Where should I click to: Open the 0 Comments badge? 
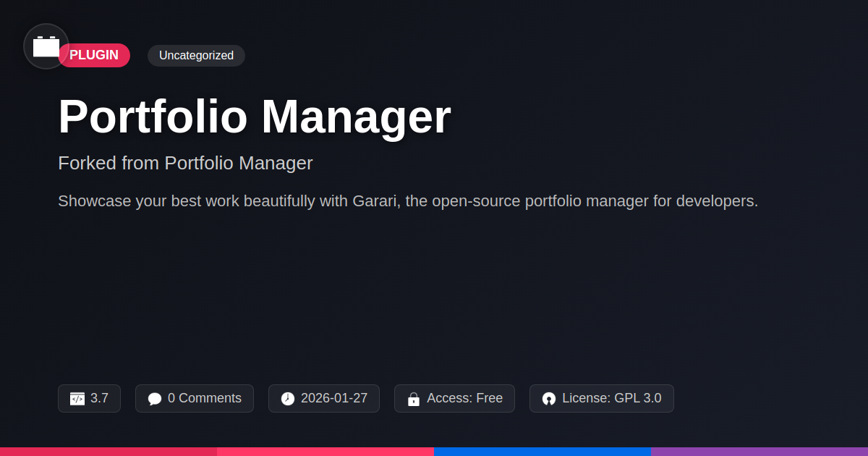point(195,399)
